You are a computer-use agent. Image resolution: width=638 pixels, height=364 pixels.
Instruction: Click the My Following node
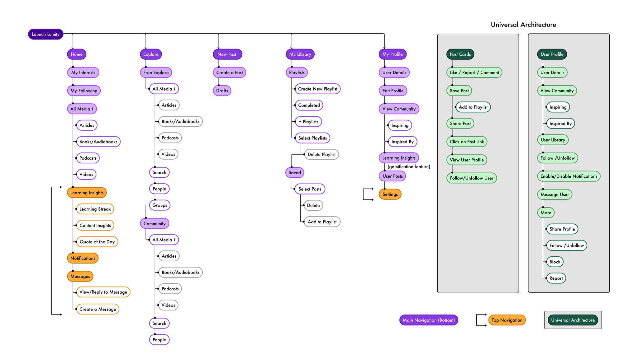click(84, 91)
